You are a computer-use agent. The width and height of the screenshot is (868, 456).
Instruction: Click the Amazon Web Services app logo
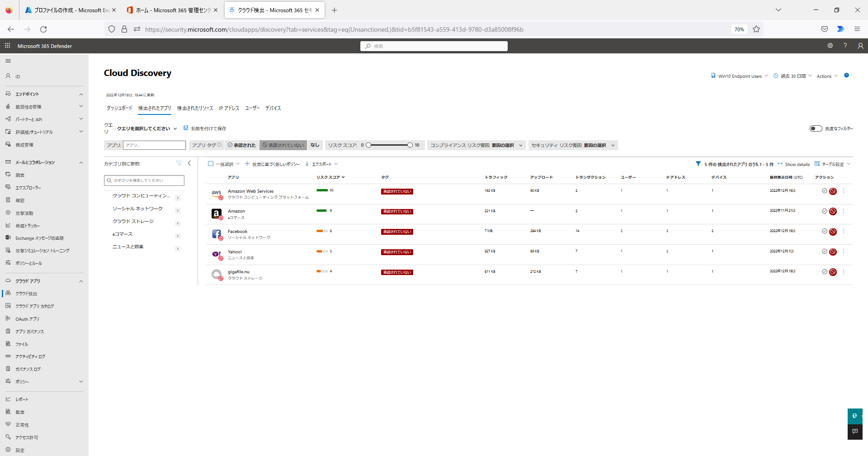[x=217, y=194]
